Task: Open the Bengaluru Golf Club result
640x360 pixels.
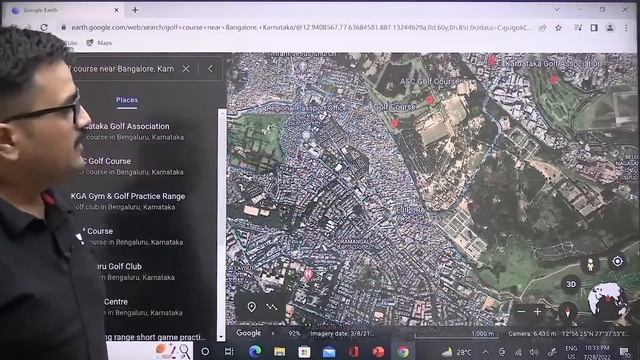Action: pos(135,271)
